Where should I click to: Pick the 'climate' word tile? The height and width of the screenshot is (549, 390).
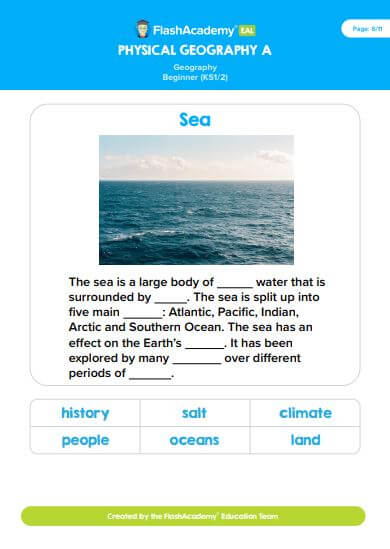pyautogui.click(x=305, y=413)
